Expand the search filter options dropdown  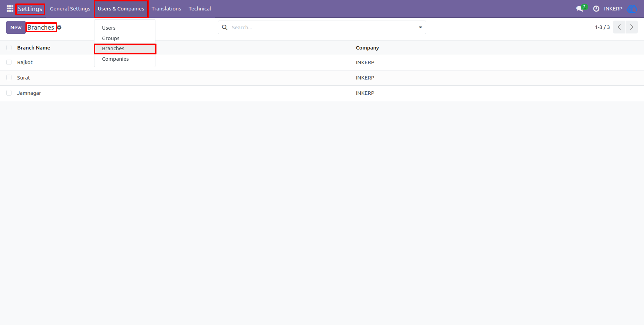(420, 27)
